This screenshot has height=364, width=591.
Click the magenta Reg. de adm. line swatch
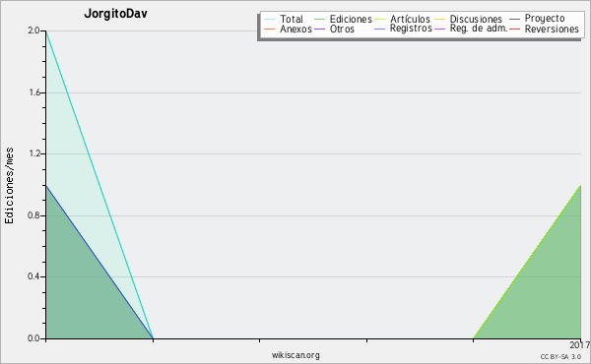(440, 29)
